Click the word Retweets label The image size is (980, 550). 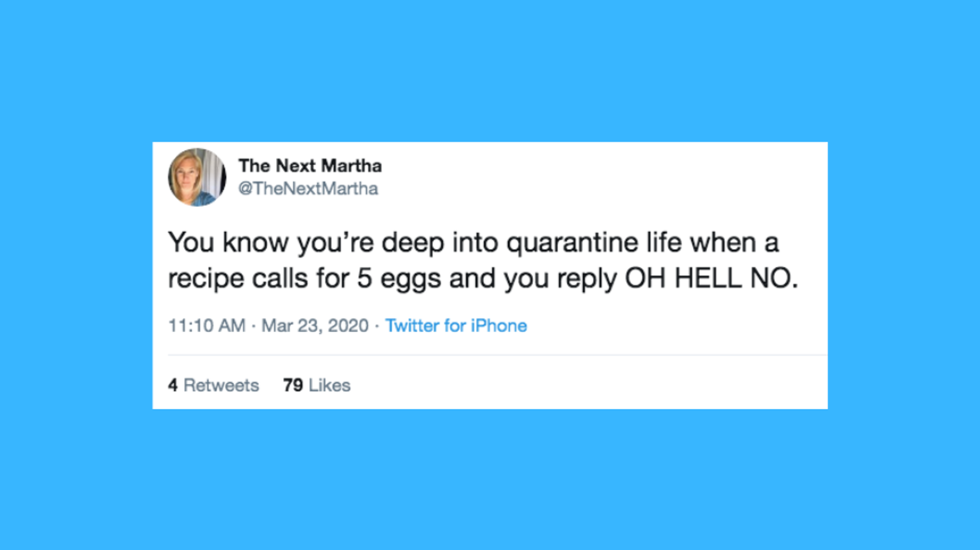tap(221, 385)
